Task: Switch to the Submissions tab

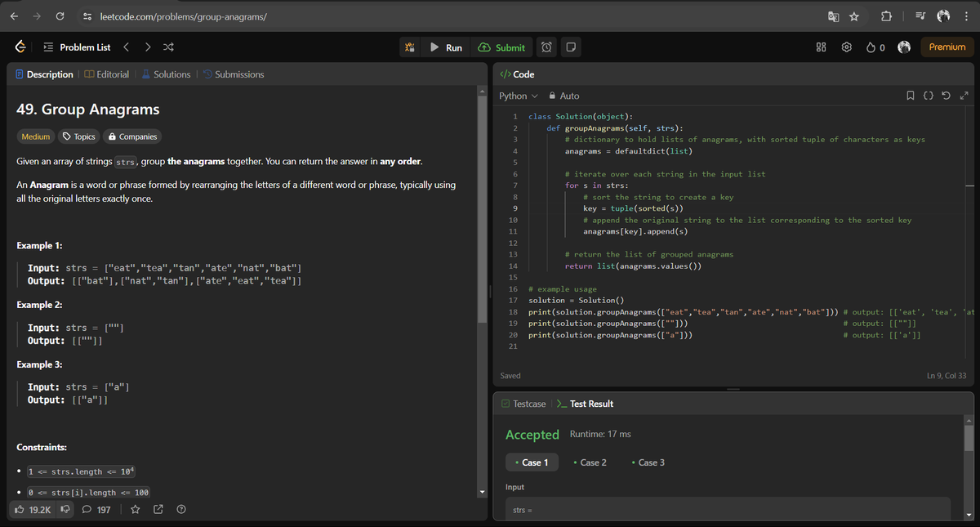Action: pyautogui.click(x=233, y=74)
